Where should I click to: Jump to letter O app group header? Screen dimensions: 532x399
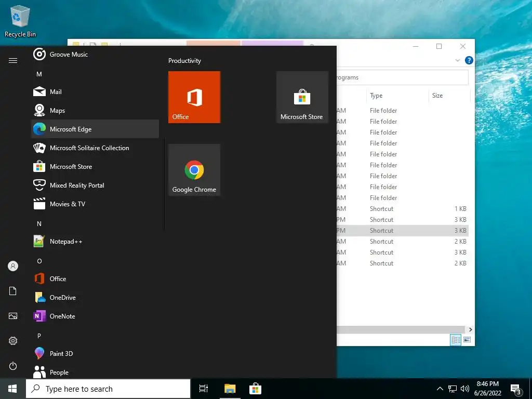pyautogui.click(x=39, y=261)
